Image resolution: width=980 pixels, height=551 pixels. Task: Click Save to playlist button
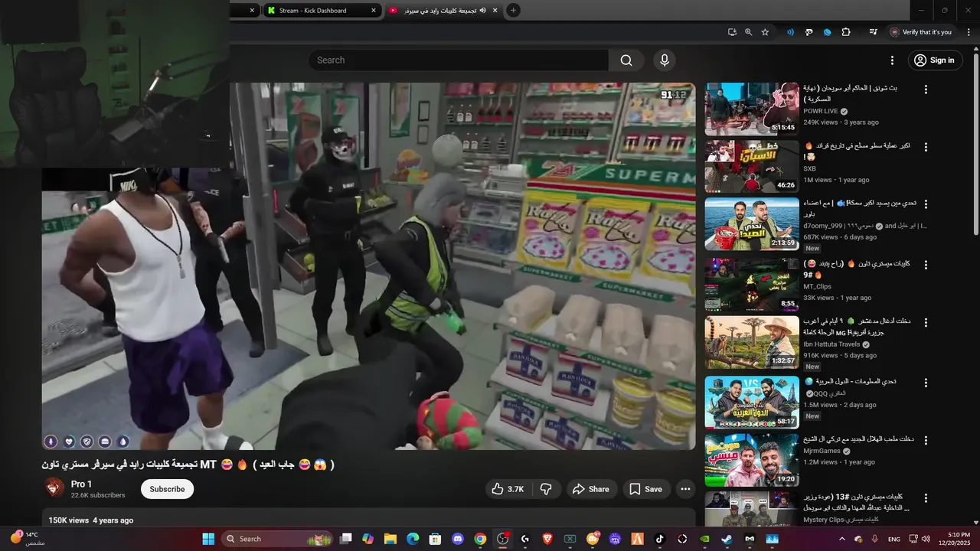pos(645,489)
